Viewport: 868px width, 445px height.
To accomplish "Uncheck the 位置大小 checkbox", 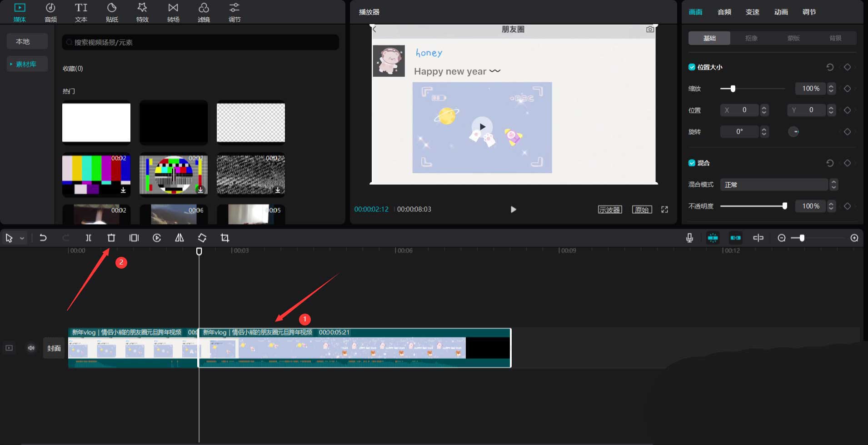I will 692,67.
